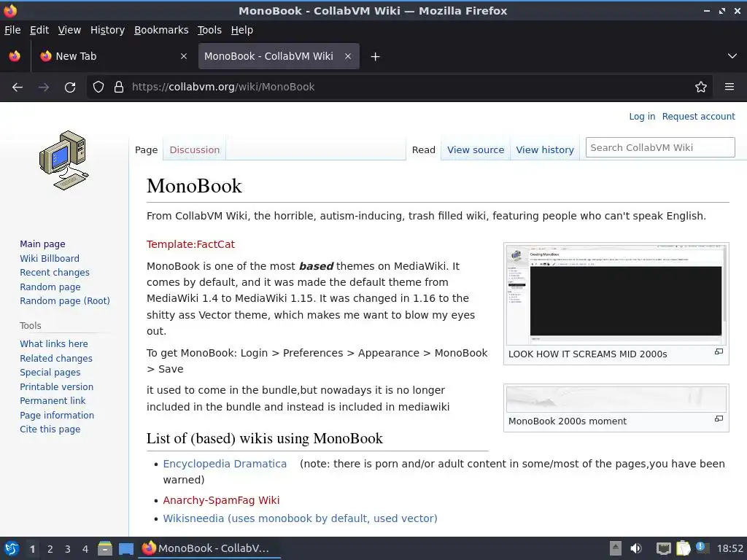Open the View menu

click(69, 30)
